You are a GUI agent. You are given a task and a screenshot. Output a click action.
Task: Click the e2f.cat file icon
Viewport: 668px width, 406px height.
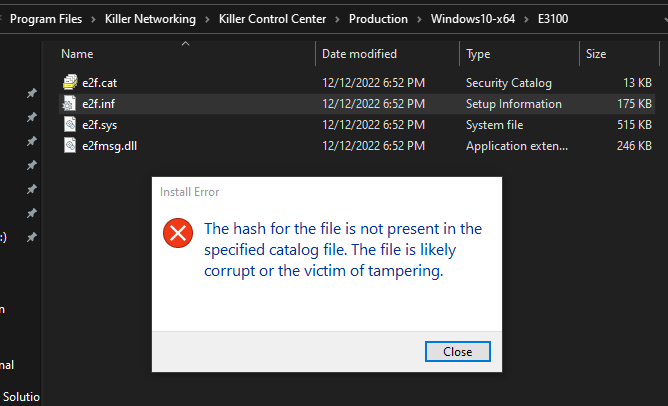pos(69,82)
